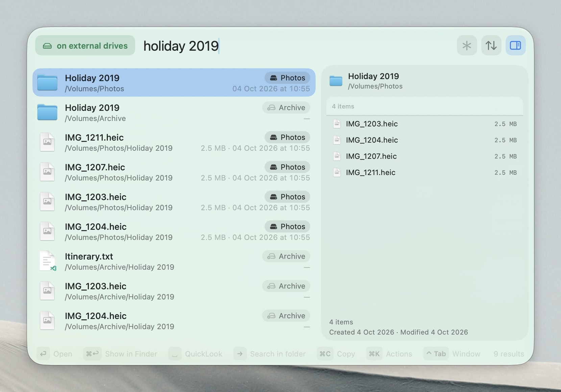This screenshot has width=561, height=392.
Task: Toggle the preview sidebar panel
Action: click(515, 45)
